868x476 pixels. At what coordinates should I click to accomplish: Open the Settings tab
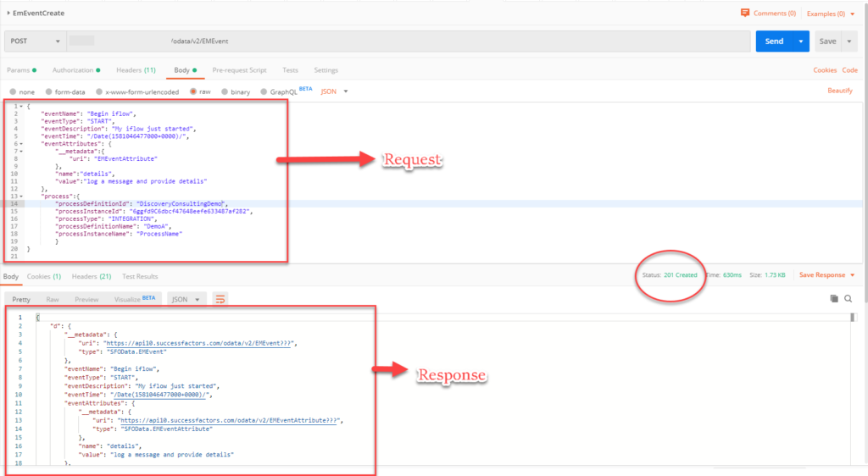(326, 70)
